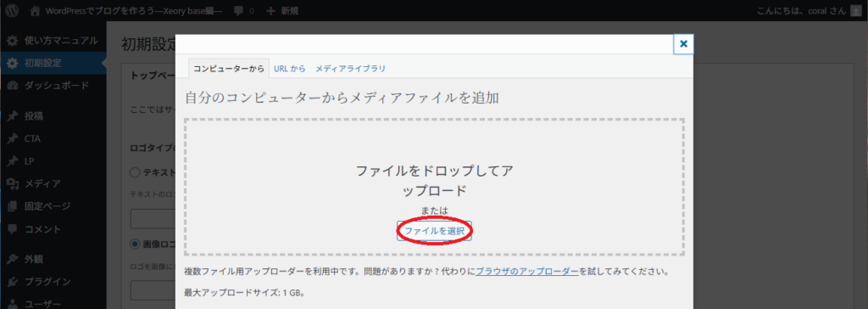Click the image logo input field
The width and height of the screenshot is (868, 309).
pos(153,290)
